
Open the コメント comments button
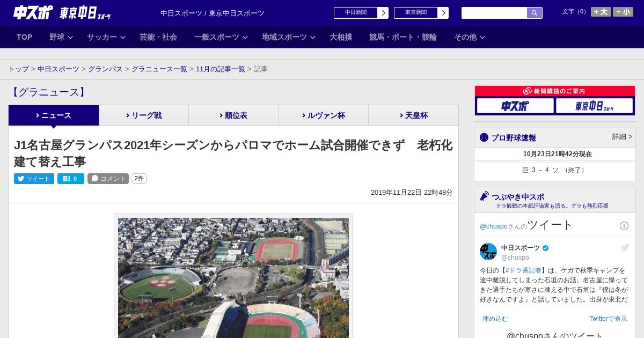click(x=108, y=179)
